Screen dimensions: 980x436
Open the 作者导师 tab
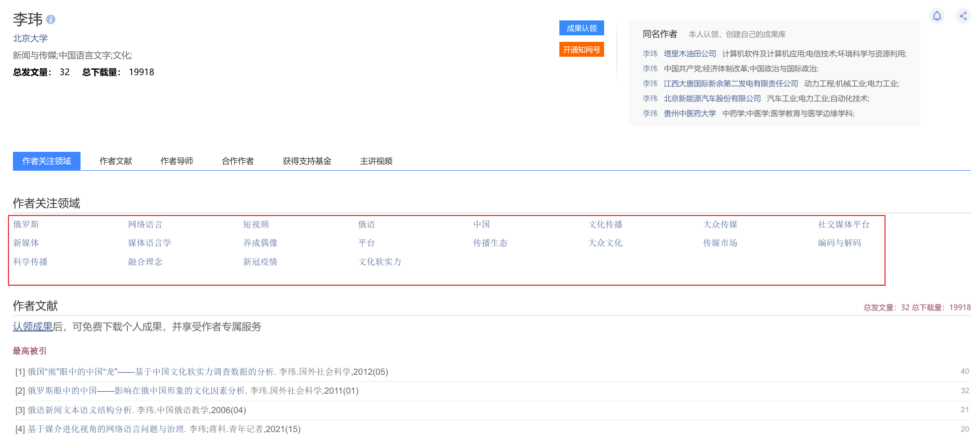(177, 161)
